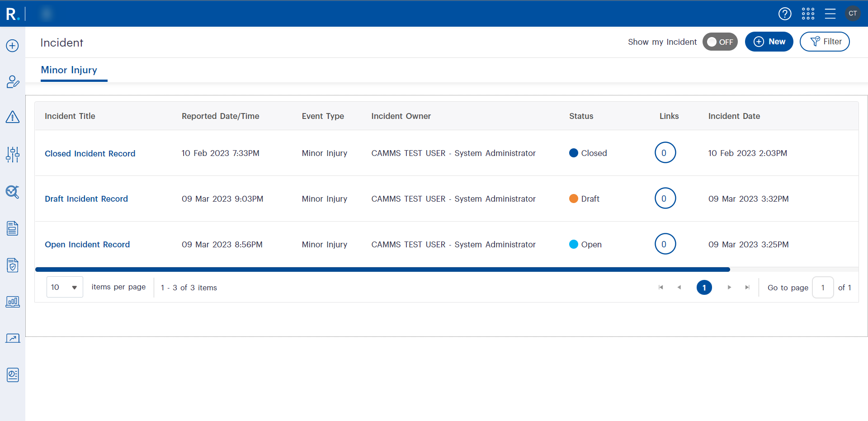This screenshot has width=868, height=421.
Task: Click incident date 10 Feb 2023 2:03PM
Action: (x=748, y=153)
